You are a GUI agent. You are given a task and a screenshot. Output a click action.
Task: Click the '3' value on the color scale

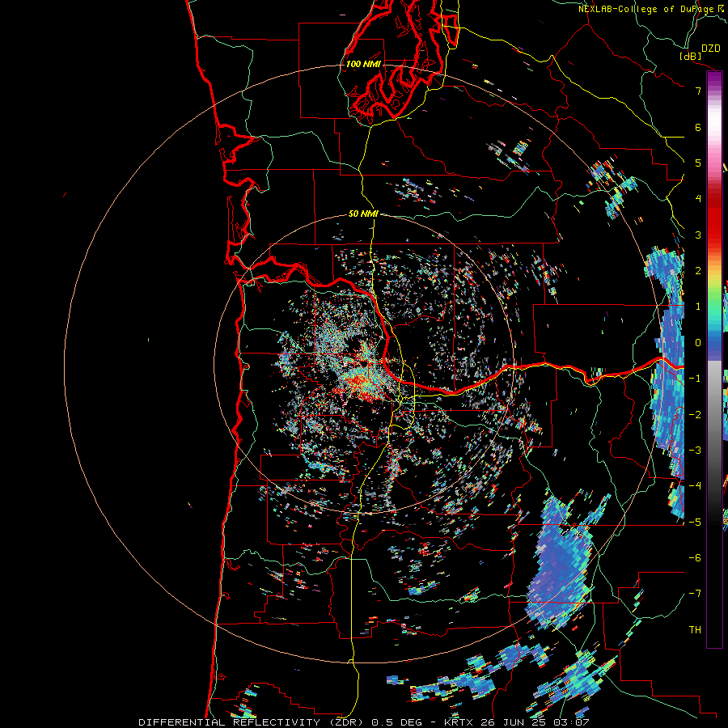point(698,235)
